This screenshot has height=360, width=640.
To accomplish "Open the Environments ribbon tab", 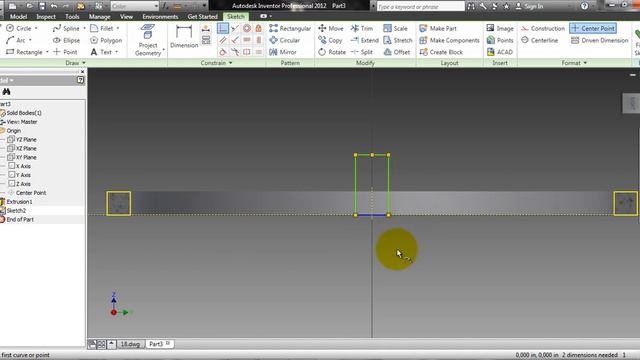I will click(x=160, y=16).
